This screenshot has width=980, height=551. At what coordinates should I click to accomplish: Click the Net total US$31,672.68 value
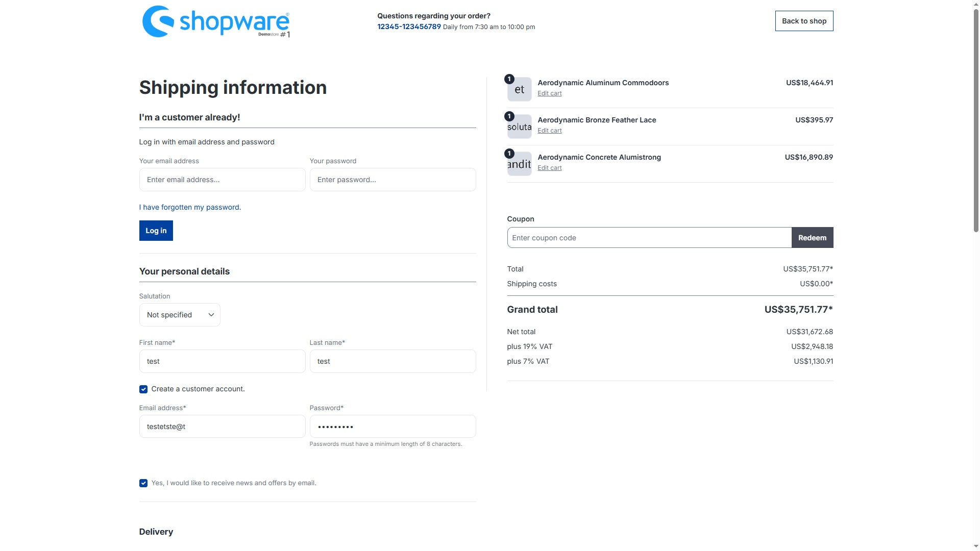[810, 332]
